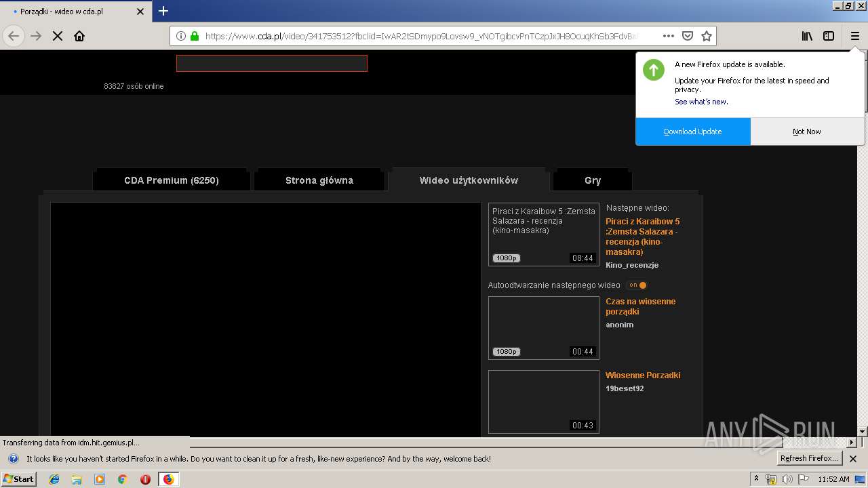Screen dimensions: 868x488
Task: Open Czas na wiosenne porządki link
Action: click(x=641, y=306)
